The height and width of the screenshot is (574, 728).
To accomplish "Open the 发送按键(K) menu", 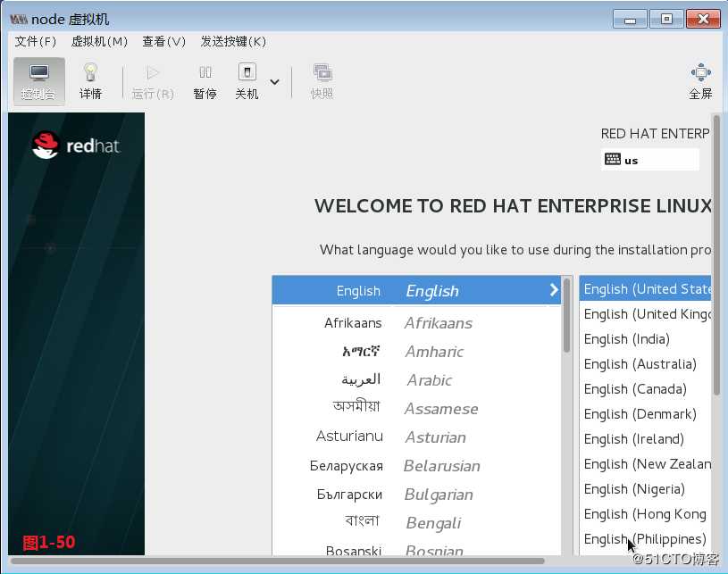I will [233, 42].
